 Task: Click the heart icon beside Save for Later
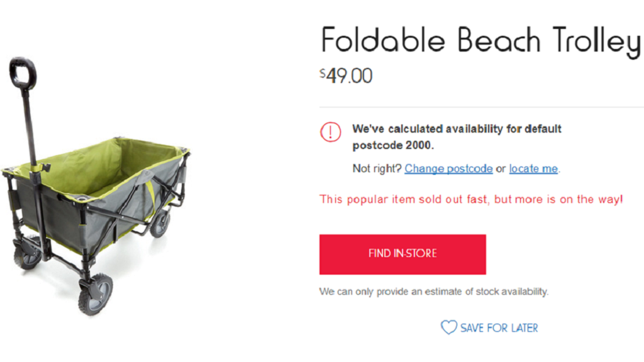coord(448,327)
